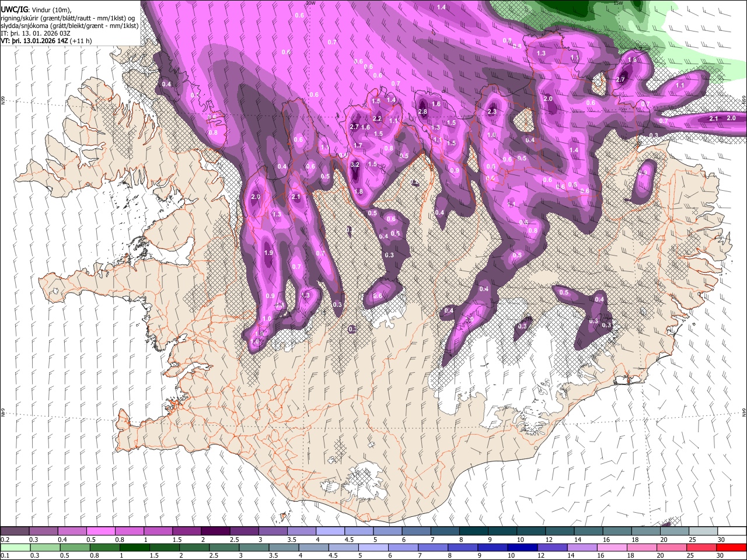This screenshot has height=560, width=747.
Task: Pick the upper legend swatch between 0.2 and 0.3
Action: pos(15,531)
